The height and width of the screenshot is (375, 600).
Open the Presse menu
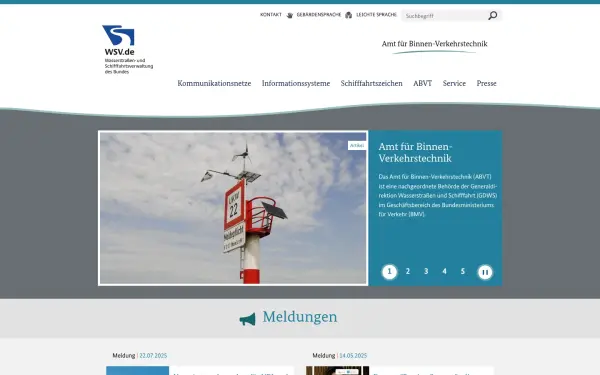486,83
